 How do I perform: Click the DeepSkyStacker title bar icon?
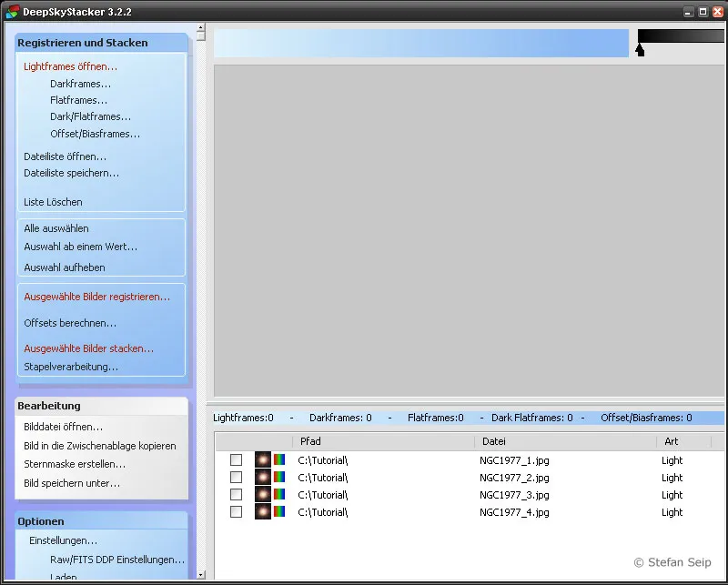tap(13, 12)
